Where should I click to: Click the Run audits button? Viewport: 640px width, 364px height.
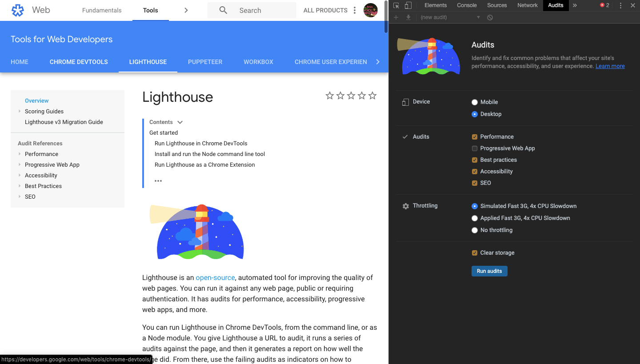(x=489, y=271)
